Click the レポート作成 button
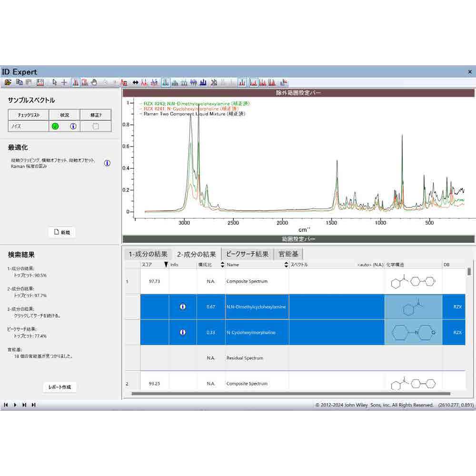476x476 pixels. [x=59, y=387]
